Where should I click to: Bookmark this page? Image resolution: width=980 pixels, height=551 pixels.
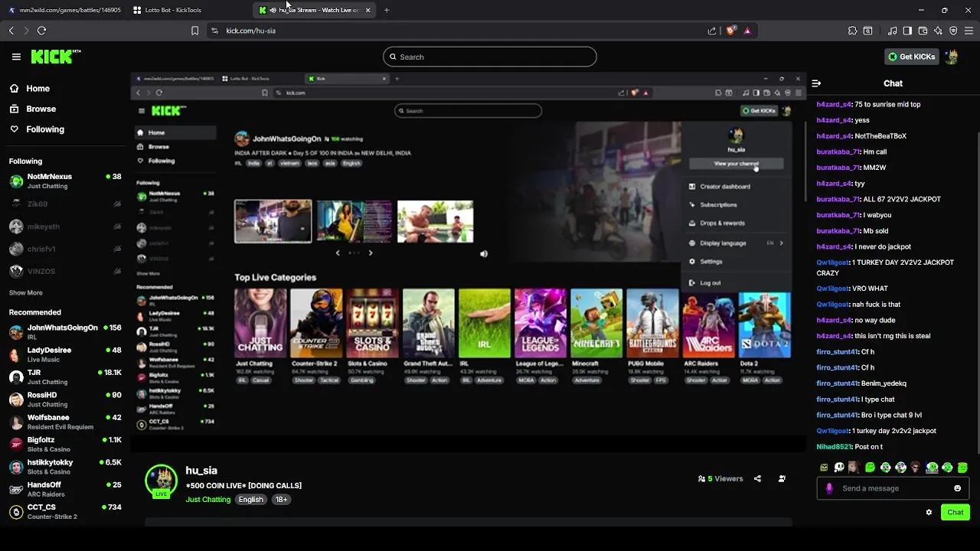[194, 31]
